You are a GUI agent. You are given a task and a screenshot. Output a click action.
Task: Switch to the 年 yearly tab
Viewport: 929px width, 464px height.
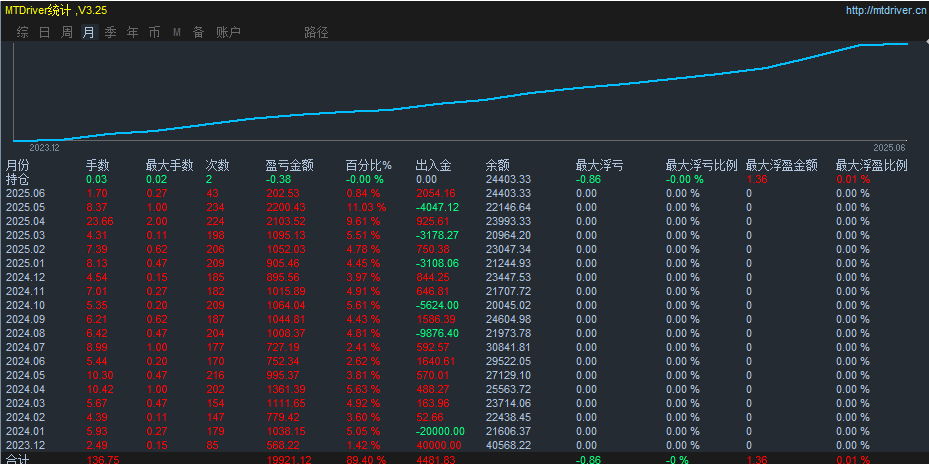click(x=133, y=33)
